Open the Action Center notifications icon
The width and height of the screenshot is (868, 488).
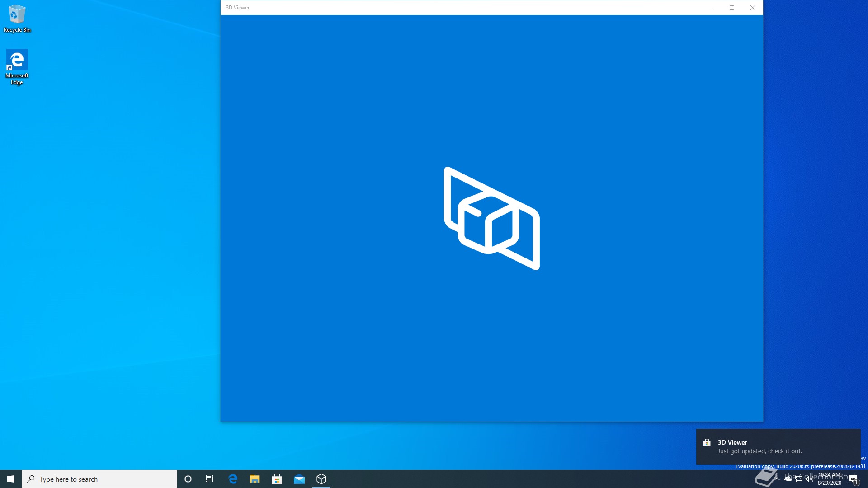[x=854, y=479]
